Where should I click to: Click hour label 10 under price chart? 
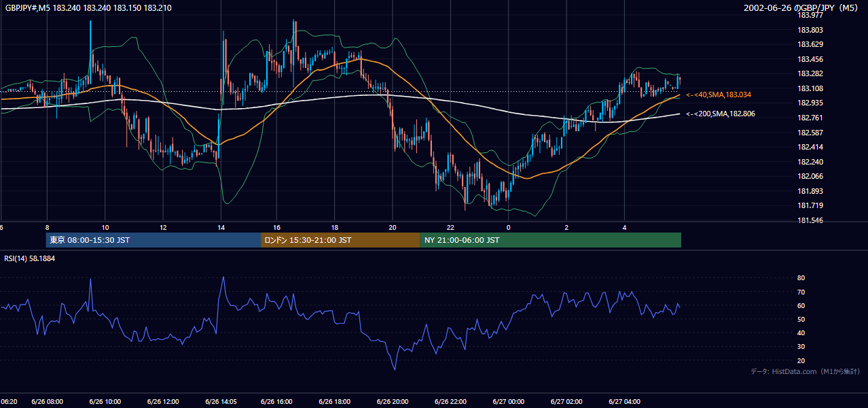tap(105, 227)
